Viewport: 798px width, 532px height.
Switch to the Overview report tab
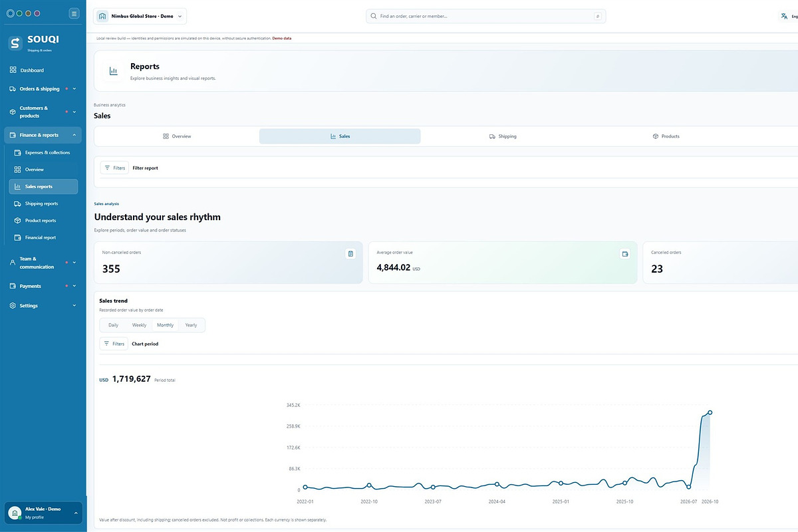[x=177, y=136]
